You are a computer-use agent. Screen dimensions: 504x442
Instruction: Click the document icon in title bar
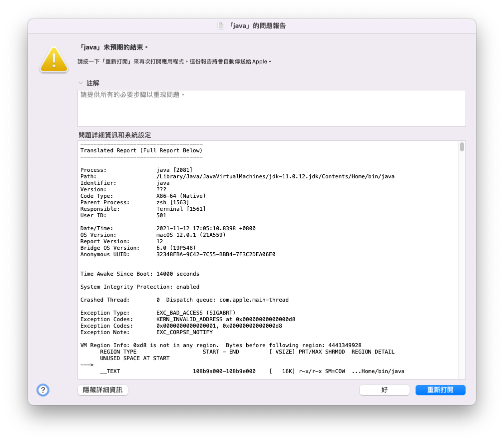tap(220, 25)
